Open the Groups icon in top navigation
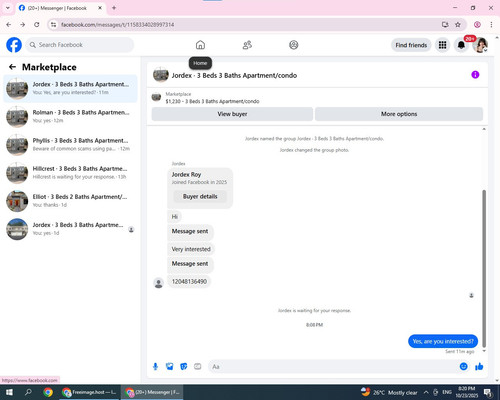Screen dimensions: 500x400 pyautogui.click(x=294, y=45)
